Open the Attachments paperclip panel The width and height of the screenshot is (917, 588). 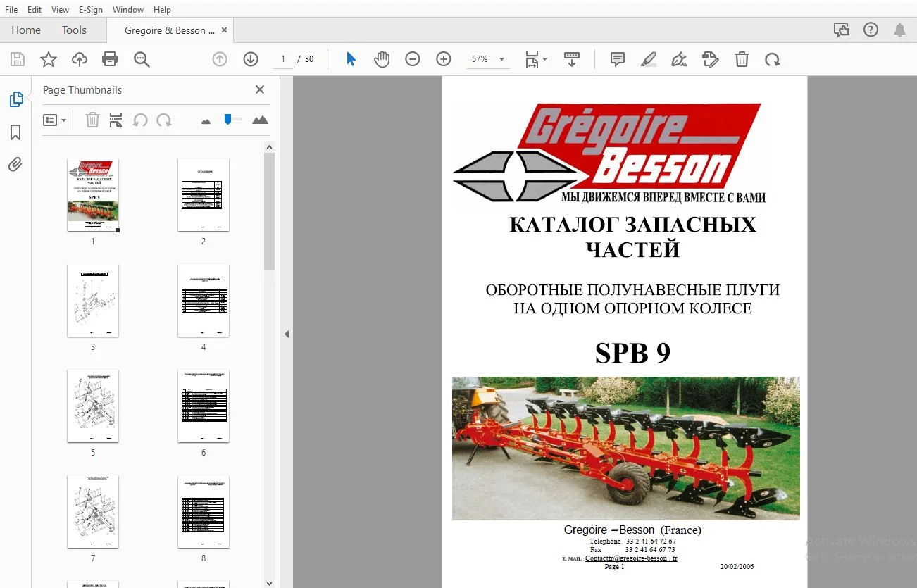(x=15, y=165)
